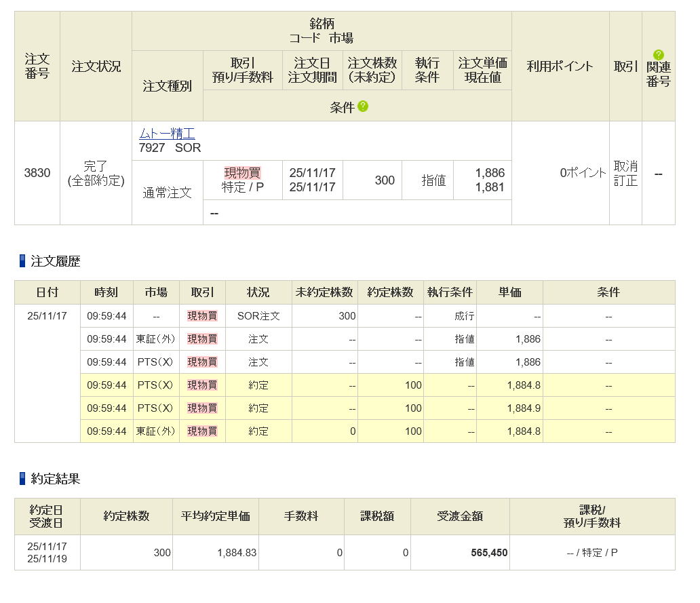Select the 受渡金額 value 565,450
The image size is (700, 603).
pos(489,553)
